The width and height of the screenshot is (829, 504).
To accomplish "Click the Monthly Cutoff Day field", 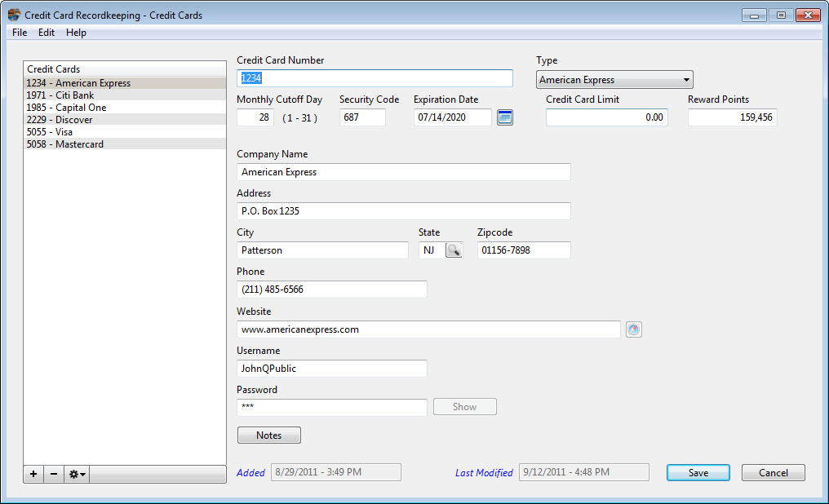I will (x=255, y=117).
